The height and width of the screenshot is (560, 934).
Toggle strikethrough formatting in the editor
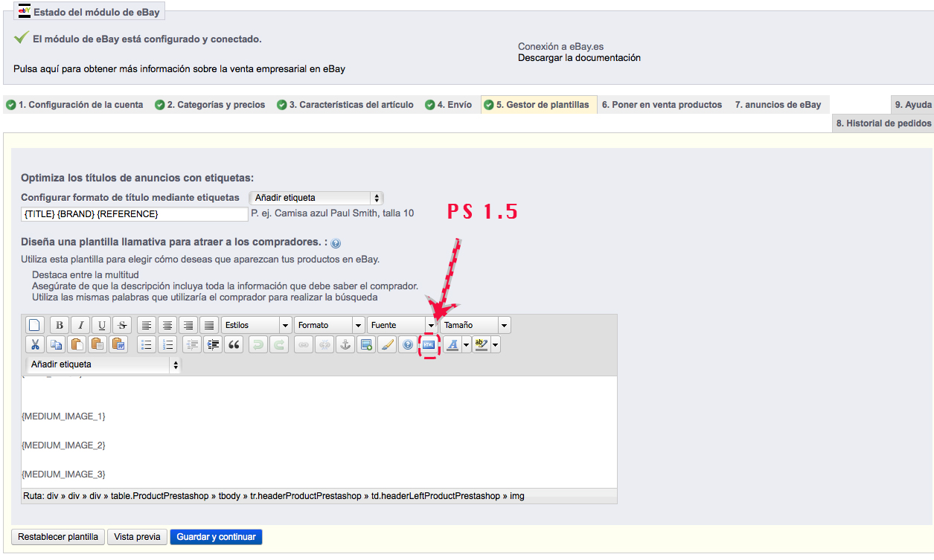122,325
